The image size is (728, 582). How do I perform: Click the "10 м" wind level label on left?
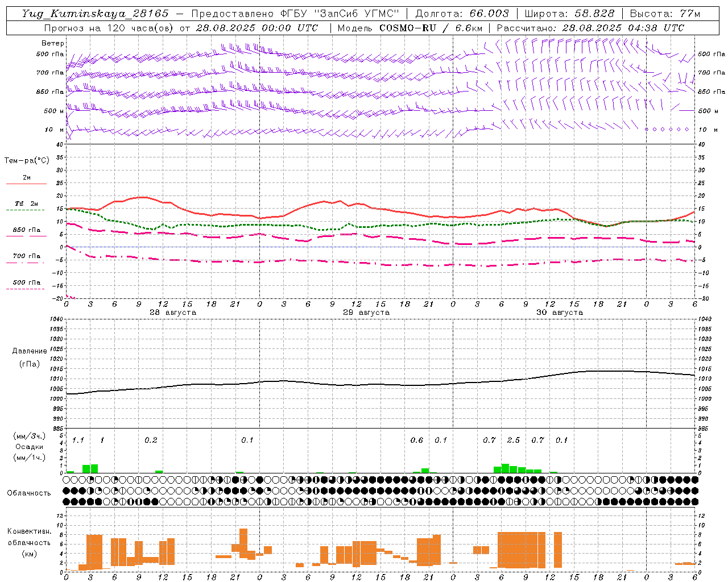55,130
